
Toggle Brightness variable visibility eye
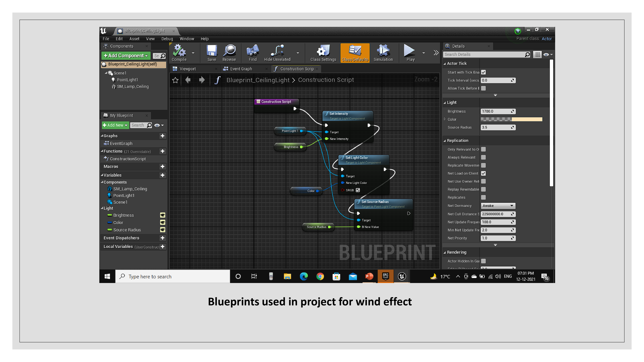(x=162, y=215)
